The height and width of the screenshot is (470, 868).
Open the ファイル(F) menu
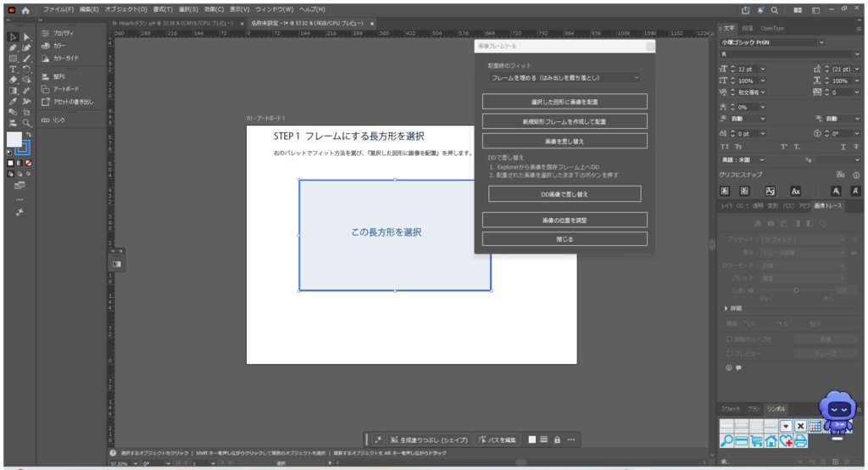click(58, 9)
